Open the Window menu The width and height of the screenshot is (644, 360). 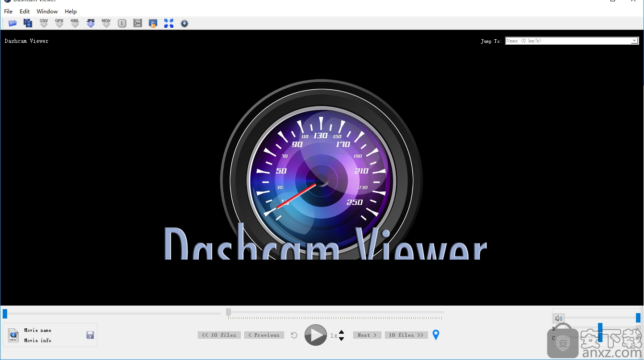coord(47,11)
